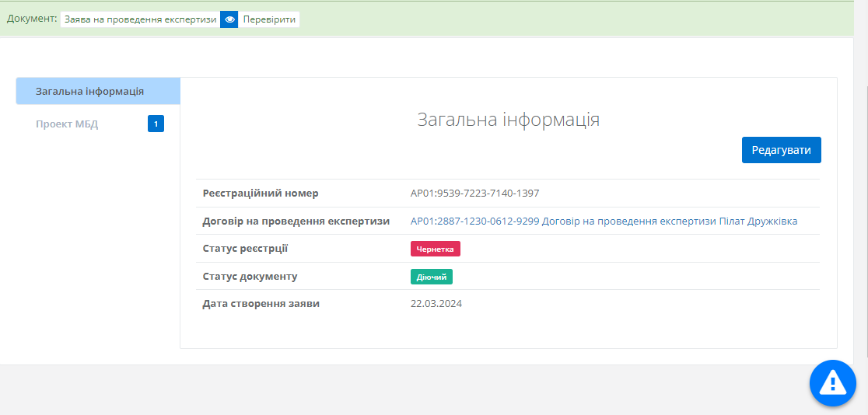Click the red Чернетка status badge

pyautogui.click(x=436, y=249)
